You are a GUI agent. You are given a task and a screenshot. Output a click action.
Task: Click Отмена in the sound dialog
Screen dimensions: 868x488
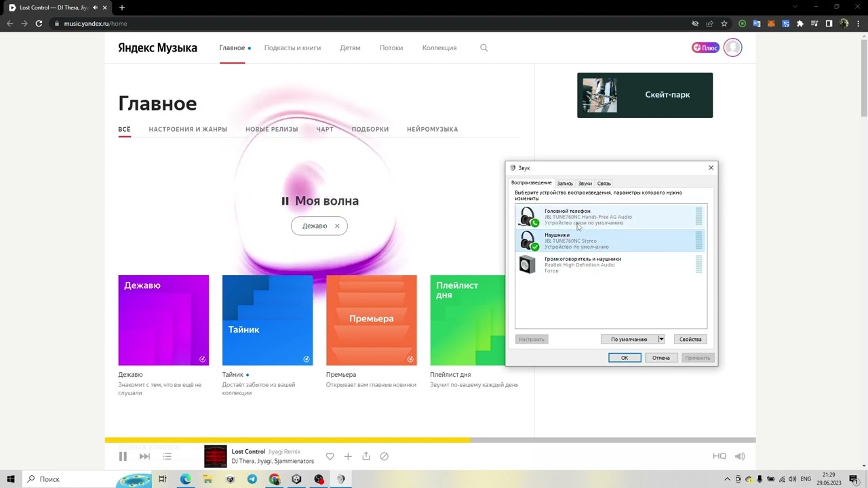pos(661,358)
